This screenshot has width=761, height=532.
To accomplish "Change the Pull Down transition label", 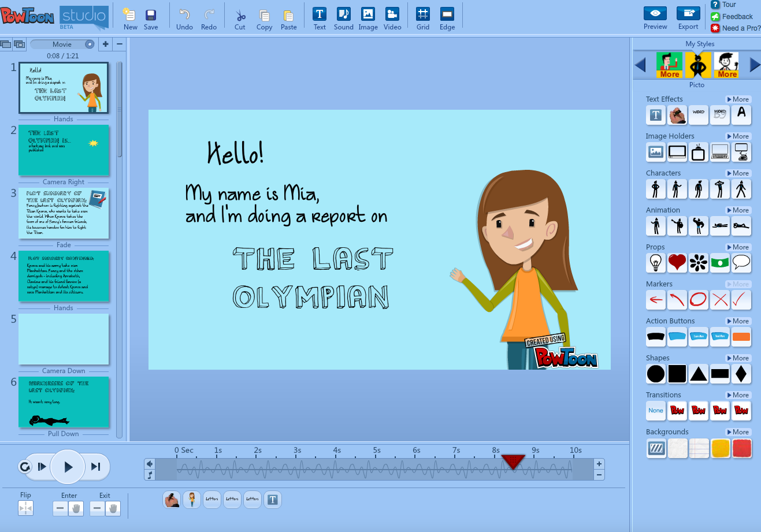I will pyautogui.click(x=64, y=434).
